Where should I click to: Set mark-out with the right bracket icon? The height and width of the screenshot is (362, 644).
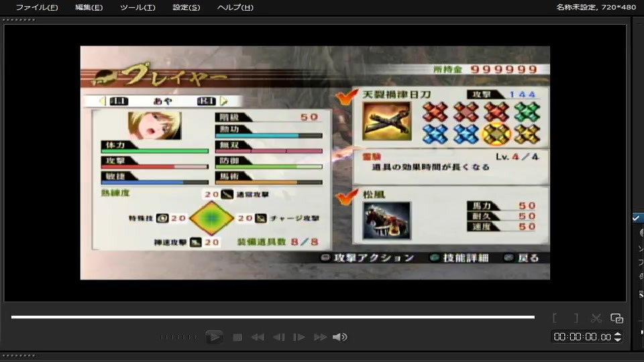click(x=576, y=318)
